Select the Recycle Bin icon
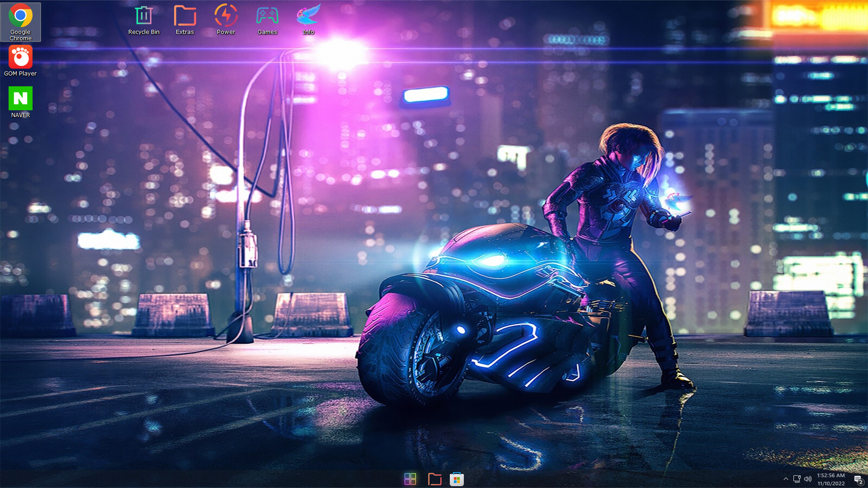 coord(144,20)
